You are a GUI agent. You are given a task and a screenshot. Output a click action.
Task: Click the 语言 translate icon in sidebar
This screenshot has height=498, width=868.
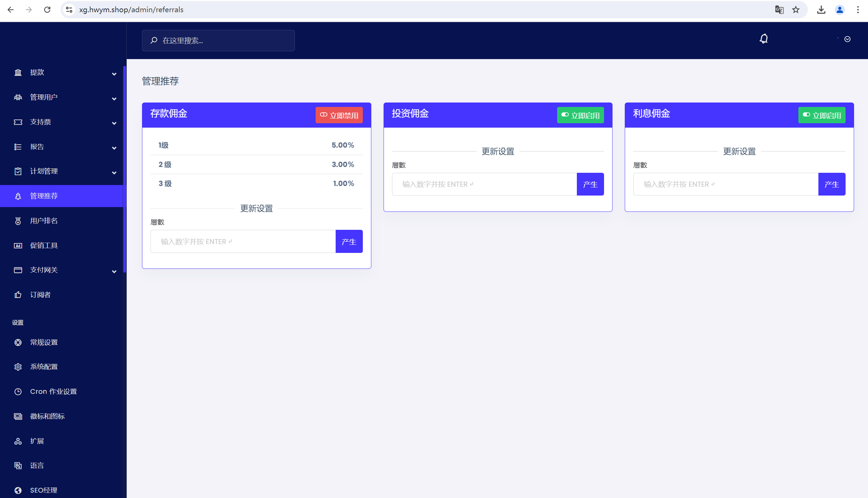(x=18, y=466)
